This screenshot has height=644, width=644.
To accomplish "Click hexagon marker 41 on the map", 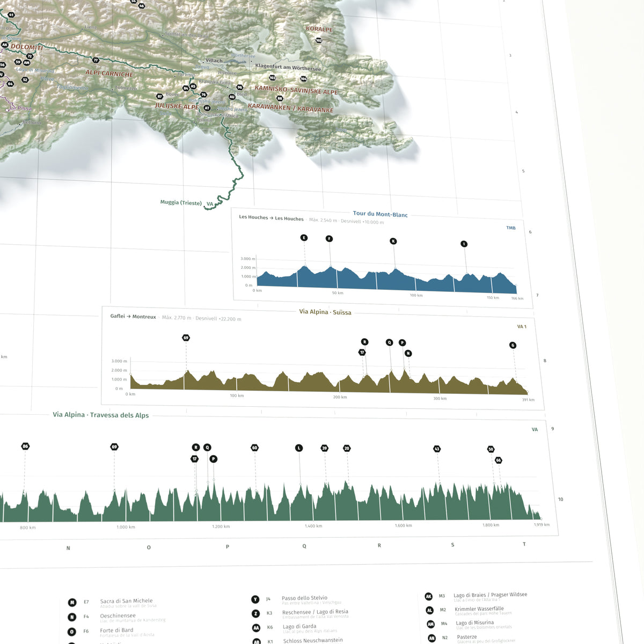I will (11, 15).
